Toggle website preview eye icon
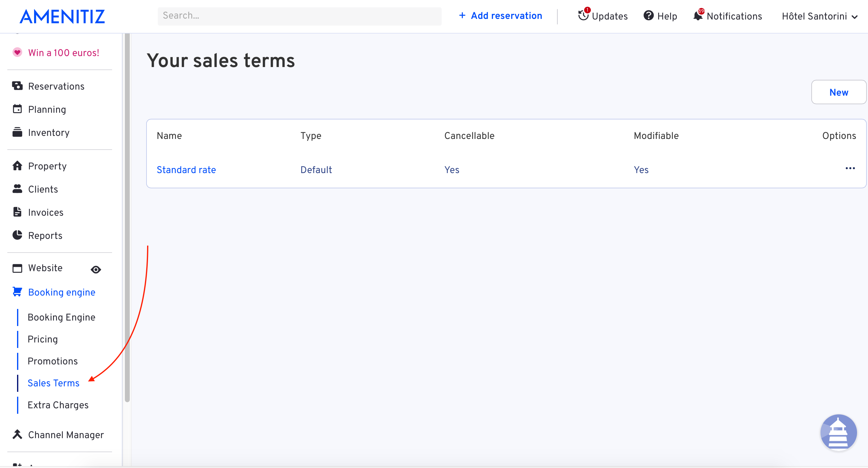 point(96,270)
